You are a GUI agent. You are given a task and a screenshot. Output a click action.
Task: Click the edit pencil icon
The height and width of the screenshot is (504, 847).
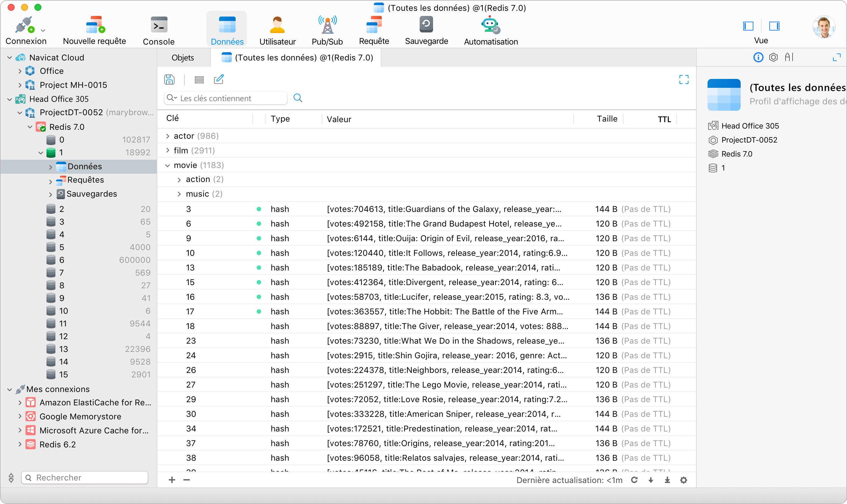[x=218, y=80]
